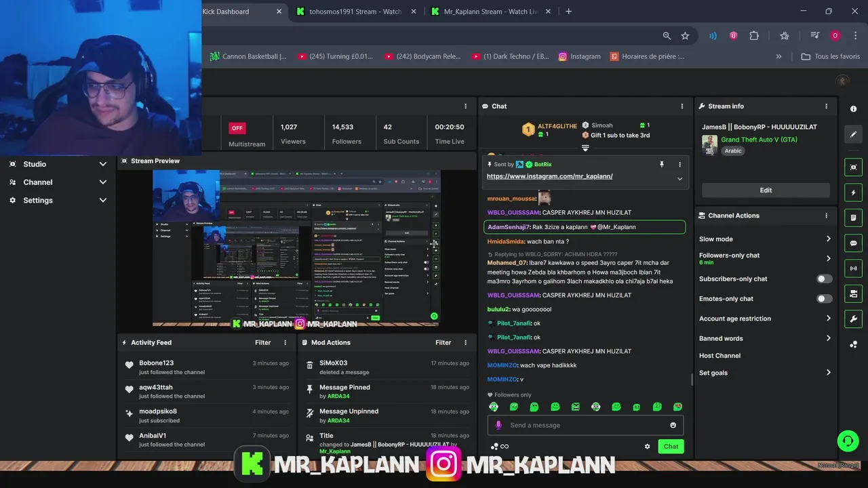Screen dimensions: 868x488
Task: Expand the pinned message with down chevron
Action: 679,179
